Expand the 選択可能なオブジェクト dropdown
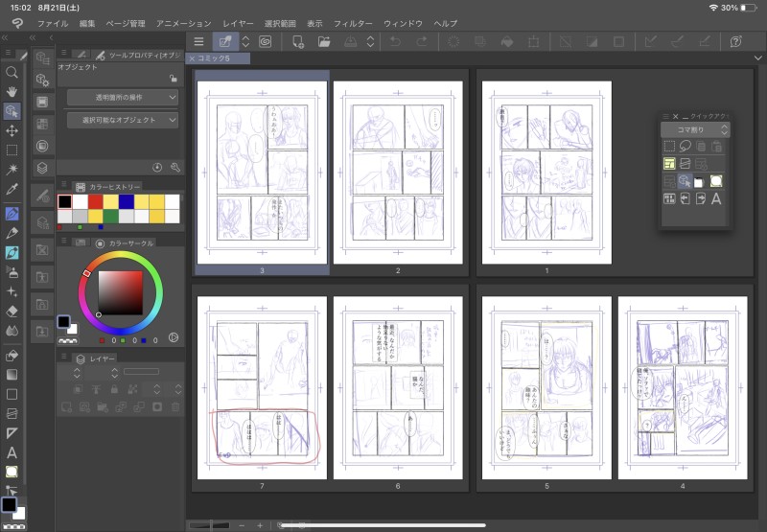The width and height of the screenshot is (767, 532). pyautogui.click(x=122, y=120)
